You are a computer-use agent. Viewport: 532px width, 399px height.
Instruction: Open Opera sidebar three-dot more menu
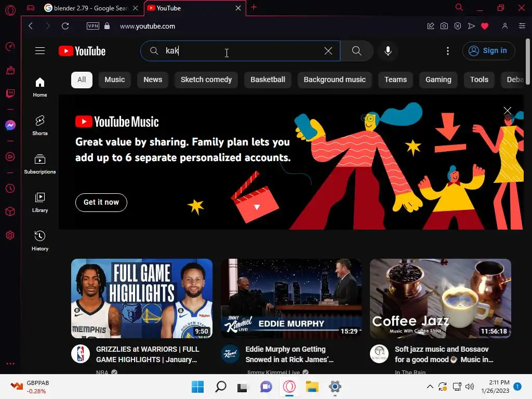pyautogui.click(x=10, y=363)
